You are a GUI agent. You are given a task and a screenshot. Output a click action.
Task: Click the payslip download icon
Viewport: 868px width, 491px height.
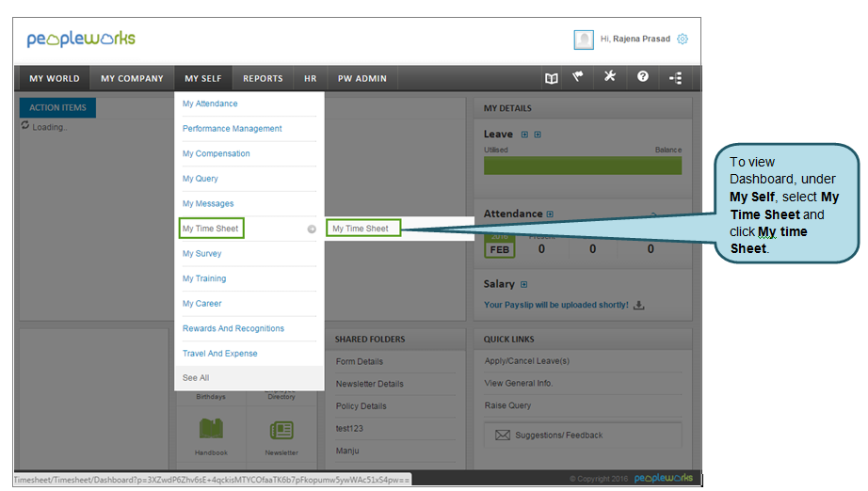(x=639, y=305)
